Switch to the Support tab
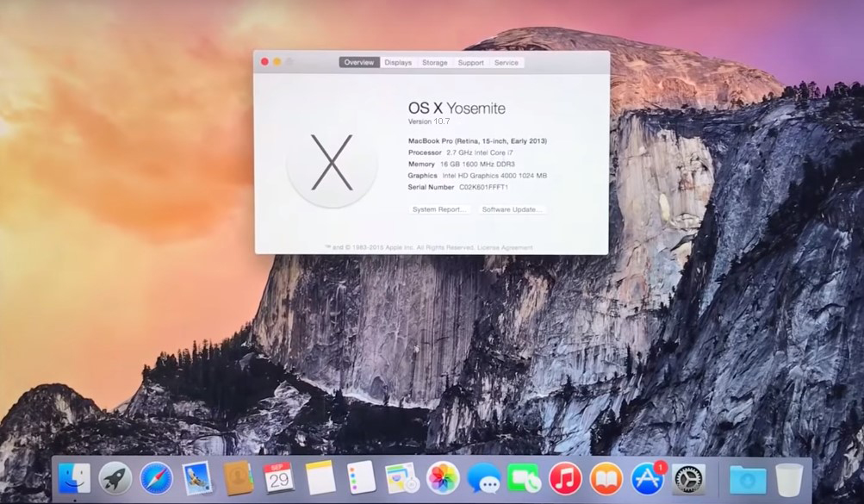The image size is (864, 504). tap(470, 63)
